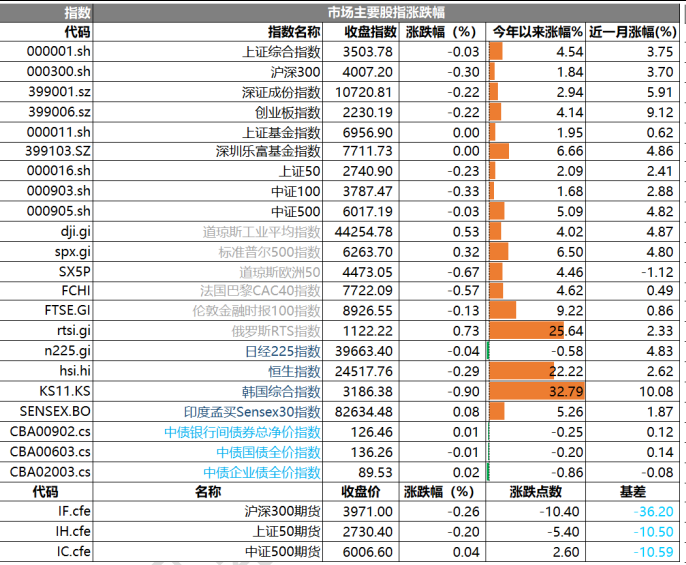The height and width of the screenshot is (565, 686).
Task: Select the 中证100 name cell
Action: [207, 191]
